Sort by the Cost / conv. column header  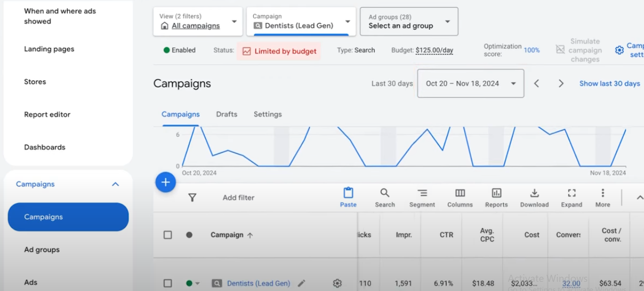point(611,235)
